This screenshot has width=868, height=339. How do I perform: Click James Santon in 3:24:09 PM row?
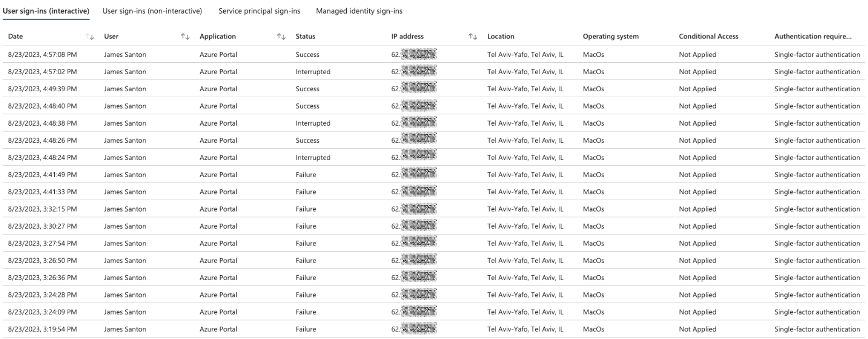(x=125, y=312)
